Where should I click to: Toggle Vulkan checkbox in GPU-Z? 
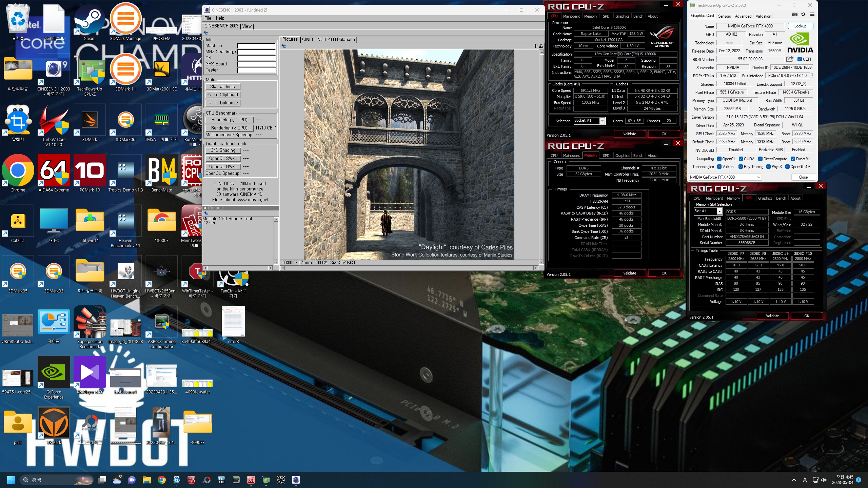coord(719,167)
